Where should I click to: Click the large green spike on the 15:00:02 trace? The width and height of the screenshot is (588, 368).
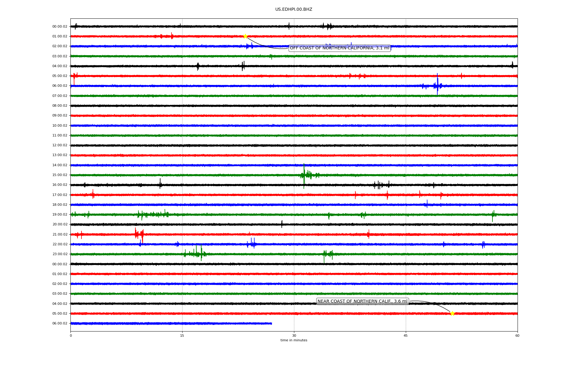304,176
